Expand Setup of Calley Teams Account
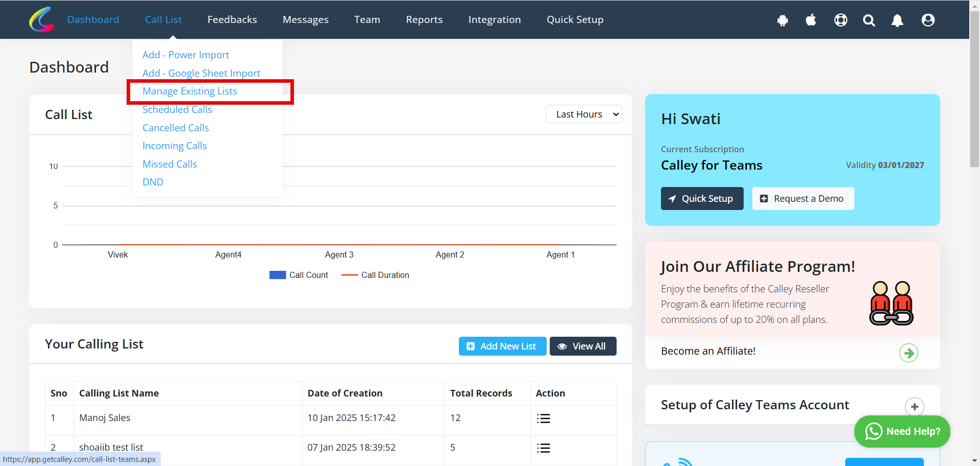This screenshot has height=466, width=980. (x=914, y=407)
